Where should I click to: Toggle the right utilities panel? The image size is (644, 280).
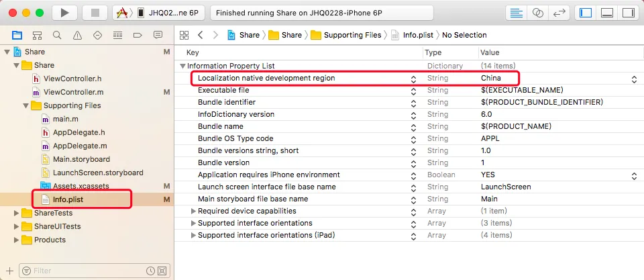point(628,13)
